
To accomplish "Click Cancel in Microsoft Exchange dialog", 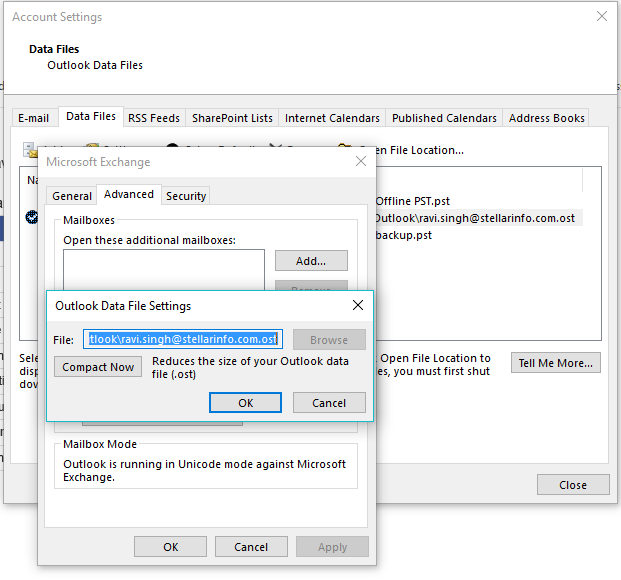I will pyautogui.click(x=251, y=547).
